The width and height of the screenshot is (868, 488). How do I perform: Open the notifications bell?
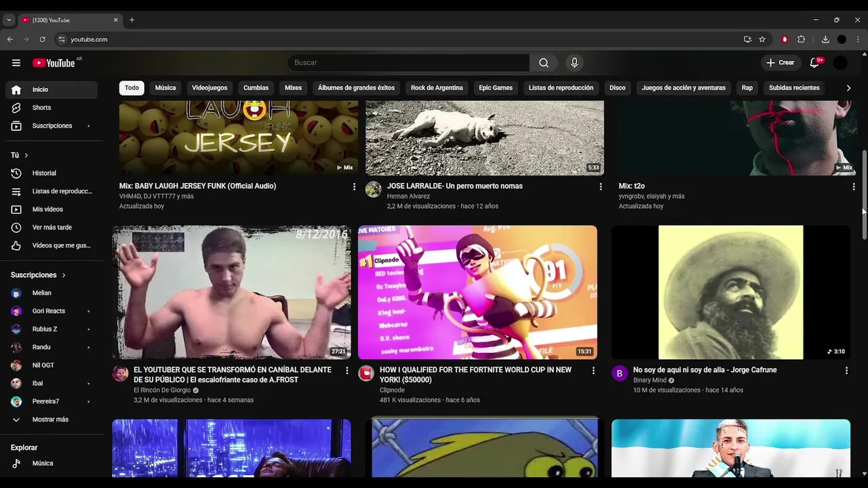coord(814,63)
